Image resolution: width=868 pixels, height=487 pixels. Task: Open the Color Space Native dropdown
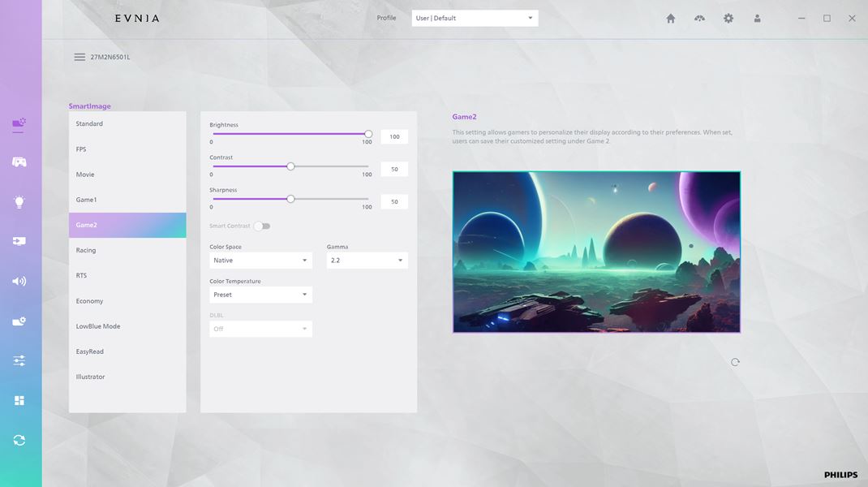(260, 261)
